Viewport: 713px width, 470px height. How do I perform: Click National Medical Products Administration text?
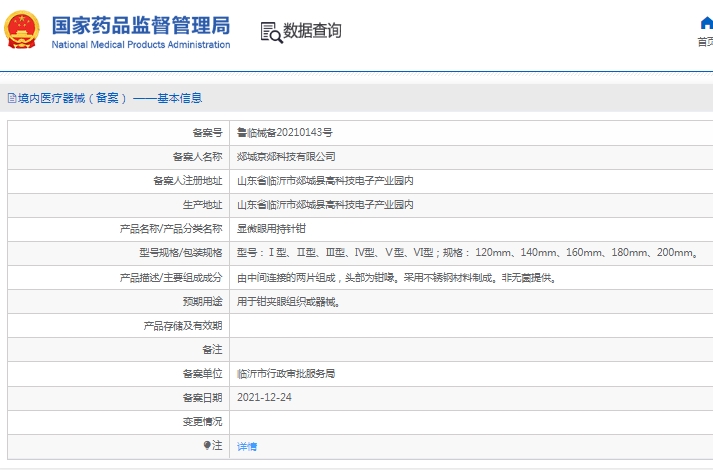(141, 45)
